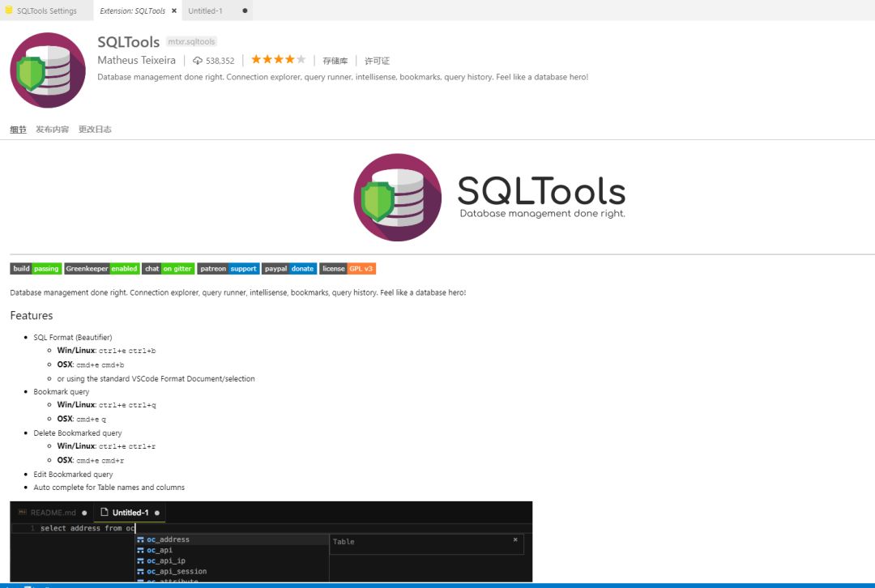Click the 538,352 install count
This screenshot has width=875, height=588.
[x=220, y=61]
